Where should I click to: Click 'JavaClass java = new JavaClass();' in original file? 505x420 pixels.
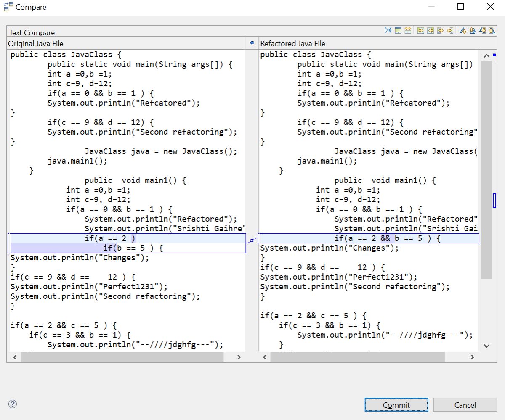[161, 151]
